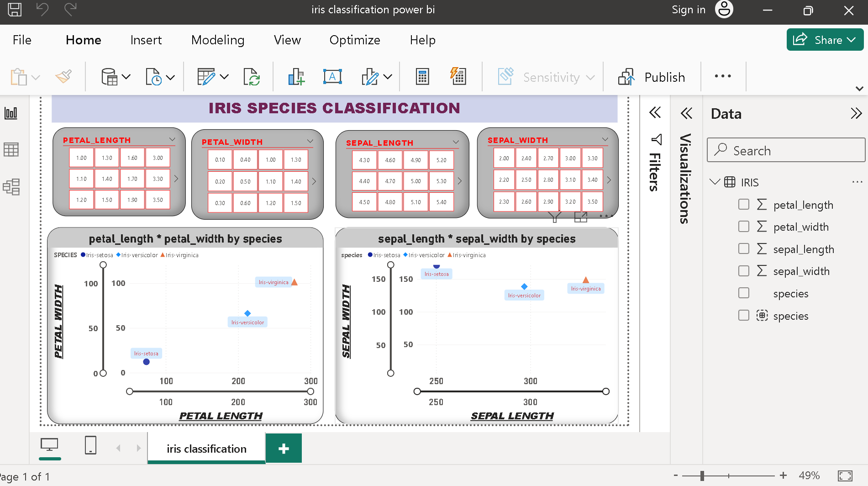Switch to Table view in the left sidebar
The width and height of the screenshot is (868, 486).
[11, 149]
